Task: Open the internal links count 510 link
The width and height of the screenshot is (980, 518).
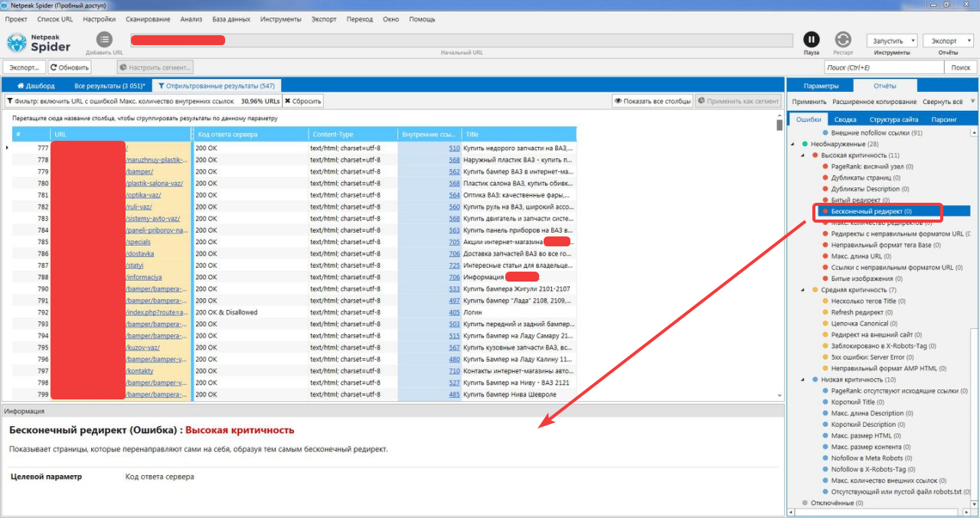Action: (x=454, y=148)
